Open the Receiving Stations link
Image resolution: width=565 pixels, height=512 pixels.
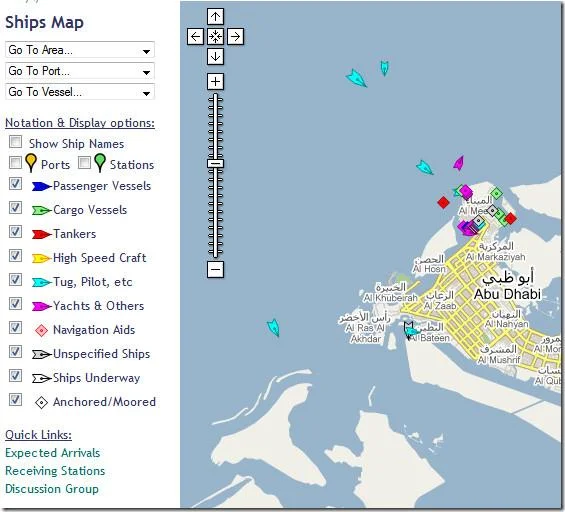[x=55, y=471]
